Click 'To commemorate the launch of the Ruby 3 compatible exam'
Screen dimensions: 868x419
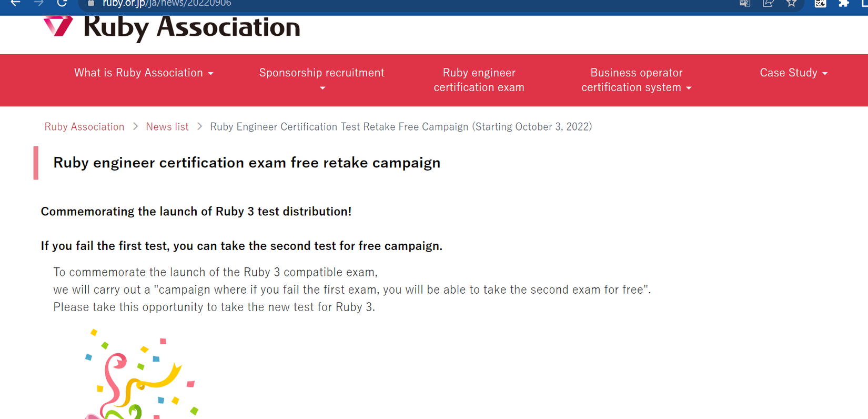[216, 272]
